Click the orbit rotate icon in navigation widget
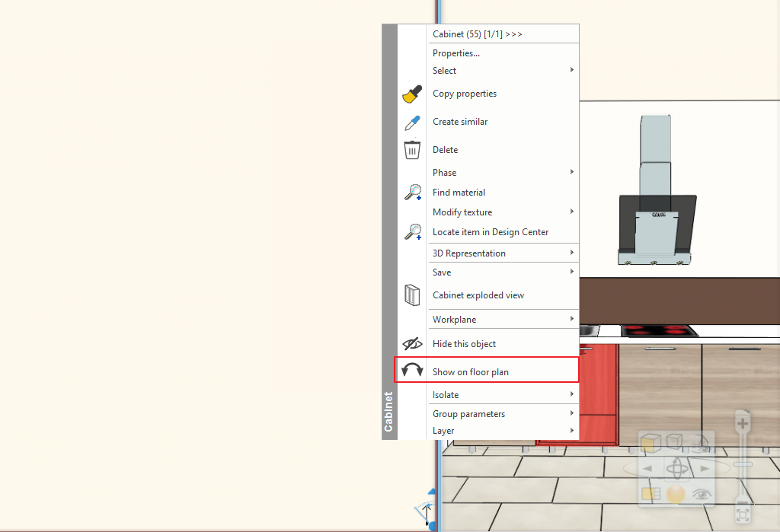Viewport: 780px width, 532px height. pos(676,468)
